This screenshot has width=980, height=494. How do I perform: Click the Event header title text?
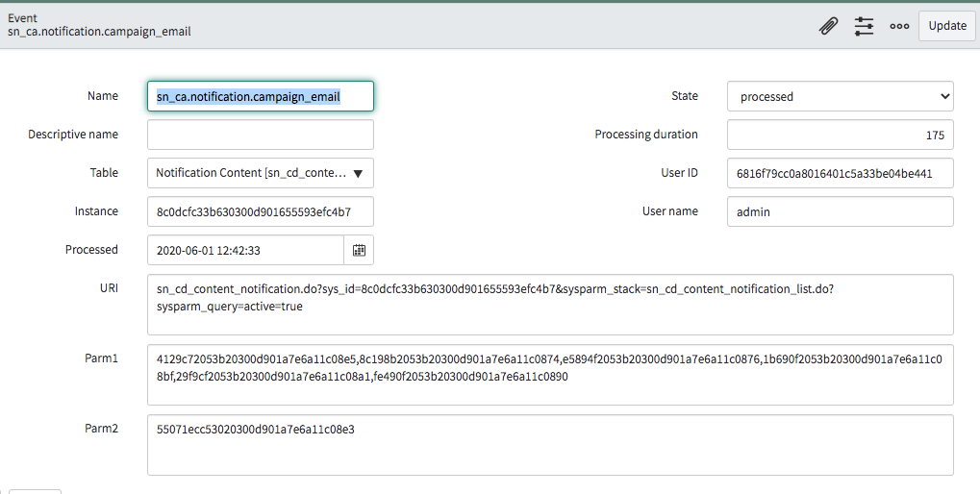pyautogui.click(x=22, y=18)
